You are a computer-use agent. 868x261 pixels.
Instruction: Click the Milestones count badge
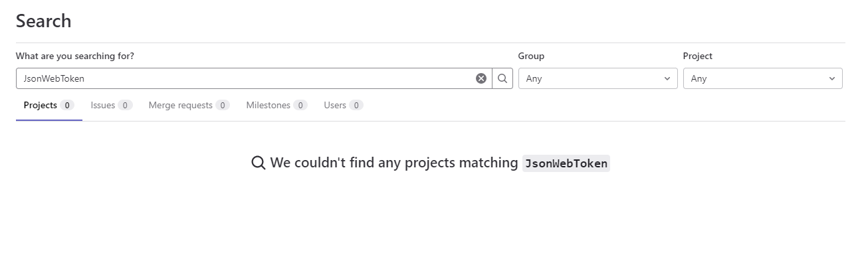point(300,106)
